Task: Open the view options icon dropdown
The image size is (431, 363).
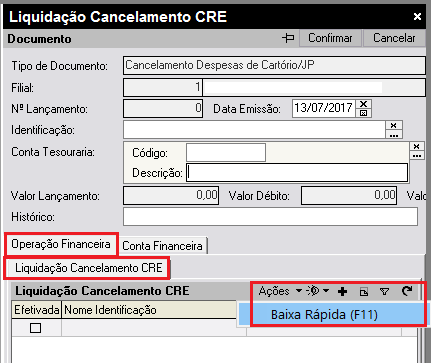Action: 318,291
